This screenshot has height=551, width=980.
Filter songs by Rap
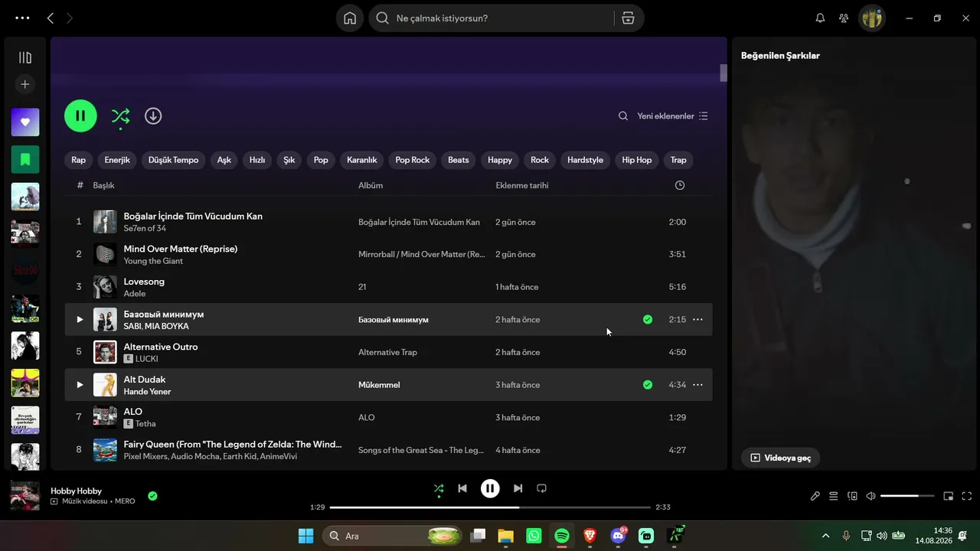coord(79,160)
